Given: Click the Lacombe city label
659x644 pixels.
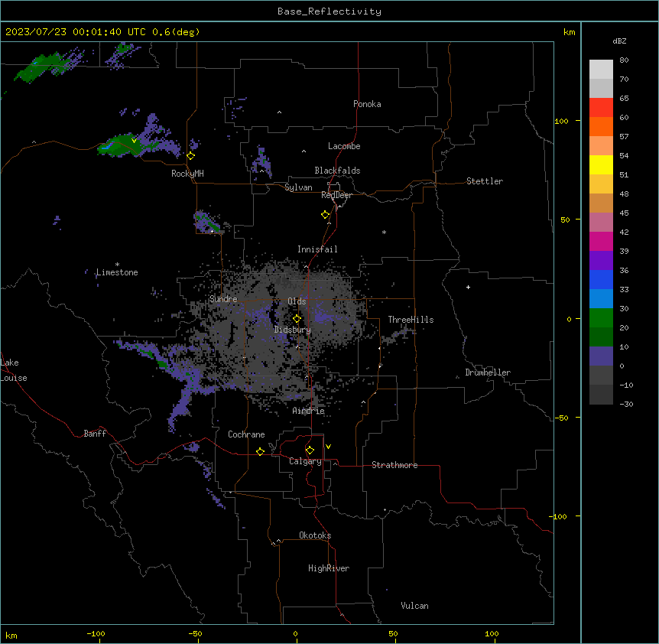Looking at the screenshot, I should click(x=344, y=146).
